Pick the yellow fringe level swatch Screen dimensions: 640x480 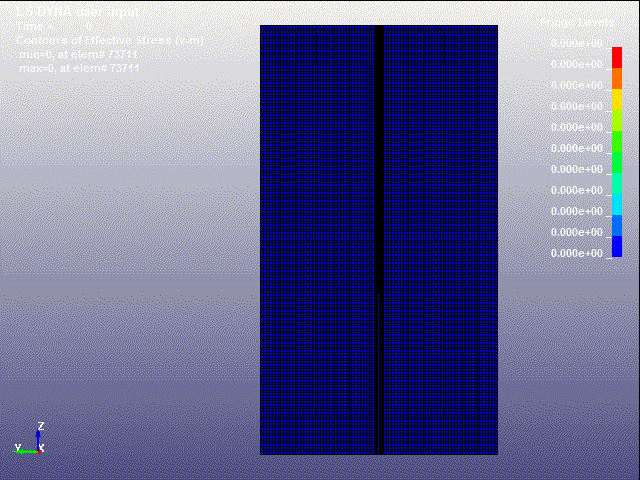[x=617, y=100]
